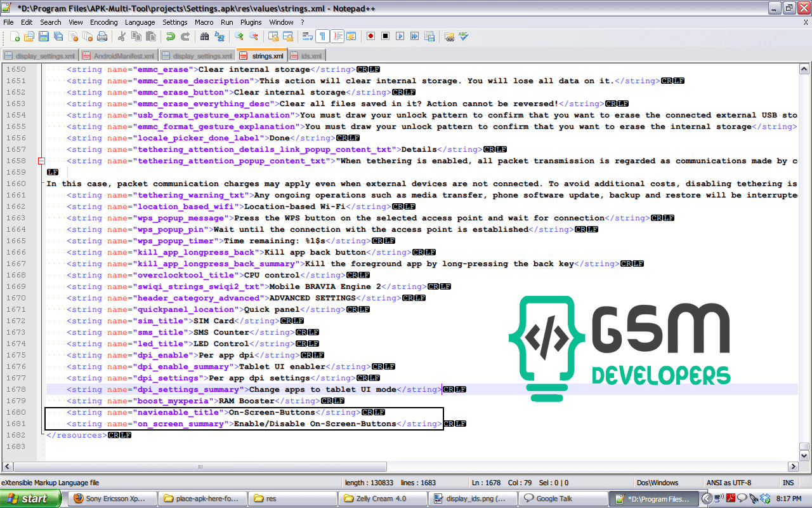Open the File menu
This screenshot has width=812, height=508.
pyautogui.click(x=8, y=22)
